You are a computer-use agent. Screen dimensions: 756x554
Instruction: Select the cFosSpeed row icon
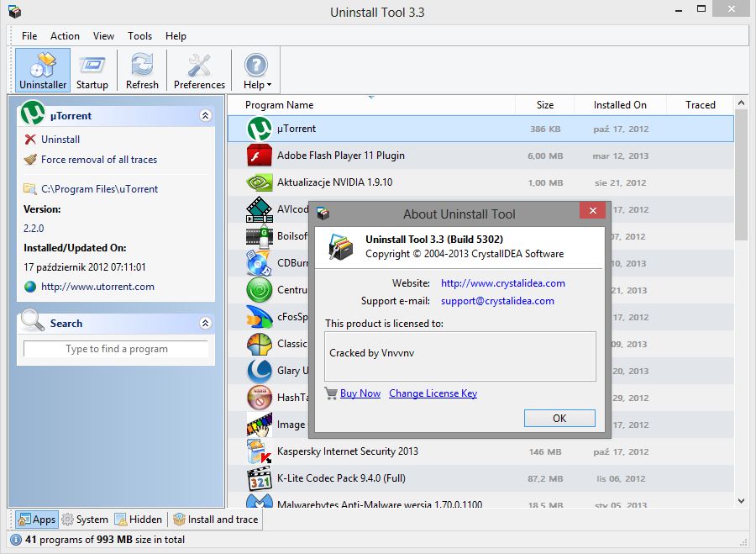[x=260, y=317]
